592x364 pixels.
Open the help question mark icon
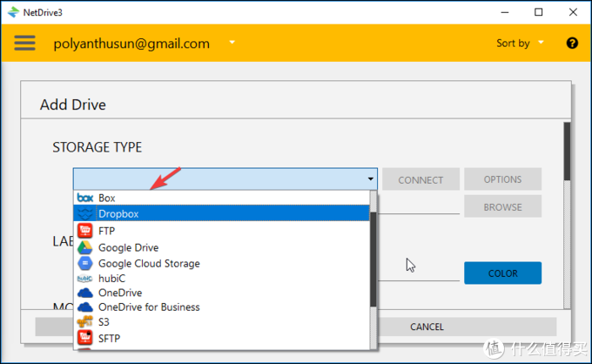point(572,43)
